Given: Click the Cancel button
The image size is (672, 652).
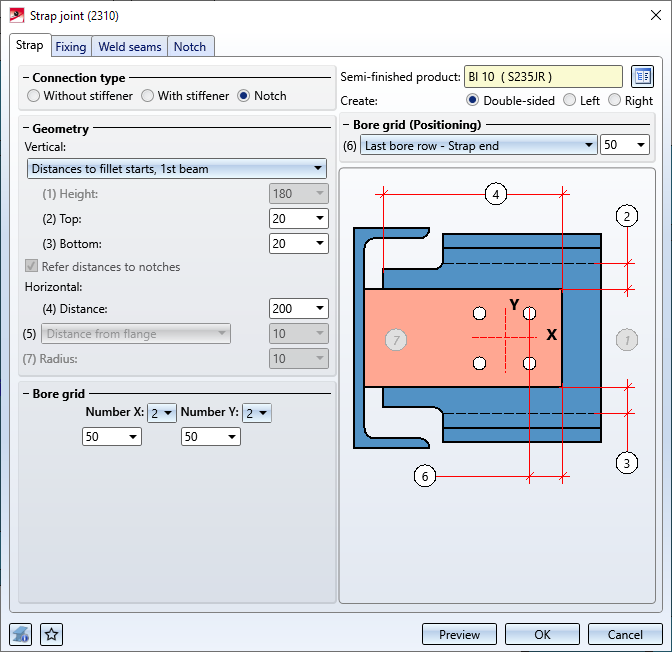Looking at the screenshot, I should click(625, 634).
